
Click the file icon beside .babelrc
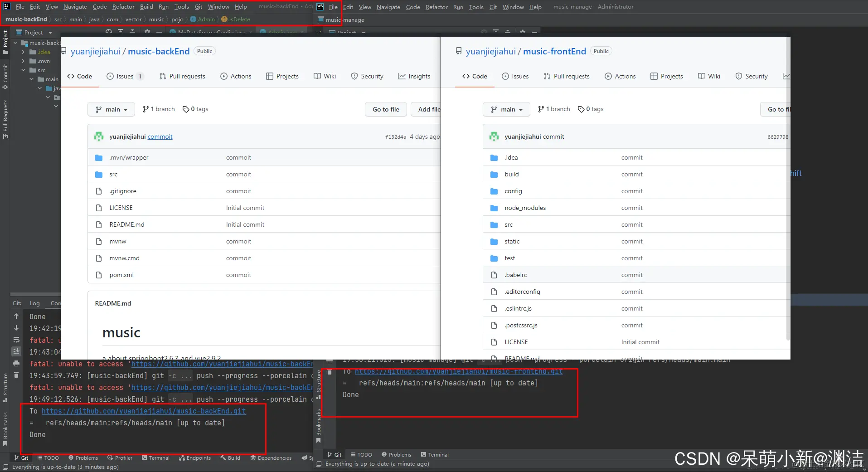pyautogui.click(x=494, y=275)
